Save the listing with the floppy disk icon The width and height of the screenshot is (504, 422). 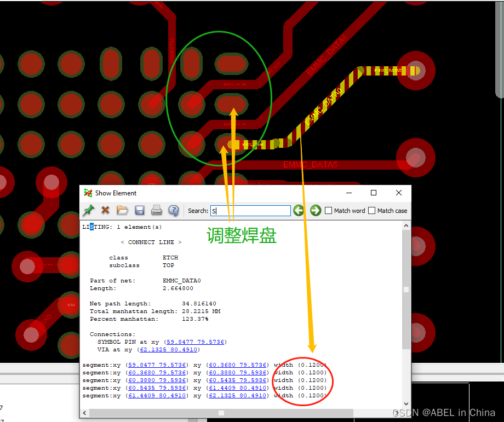[140, 210]
